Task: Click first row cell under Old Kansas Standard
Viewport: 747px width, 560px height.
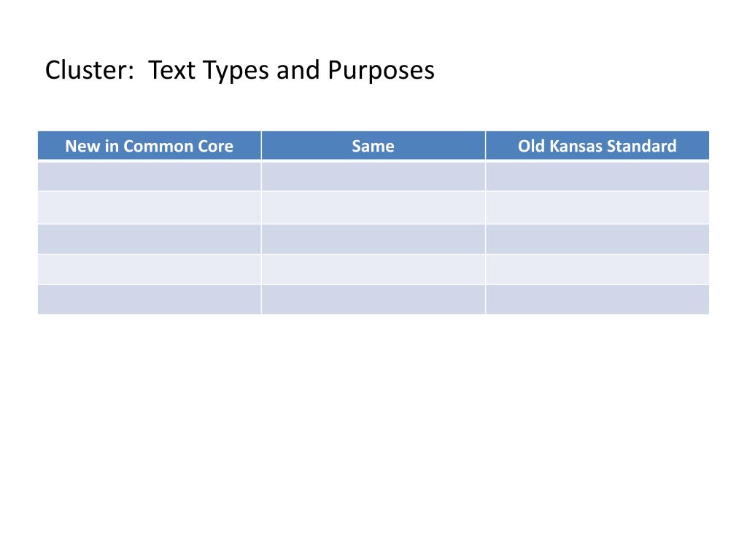Action: click(597, 176)
